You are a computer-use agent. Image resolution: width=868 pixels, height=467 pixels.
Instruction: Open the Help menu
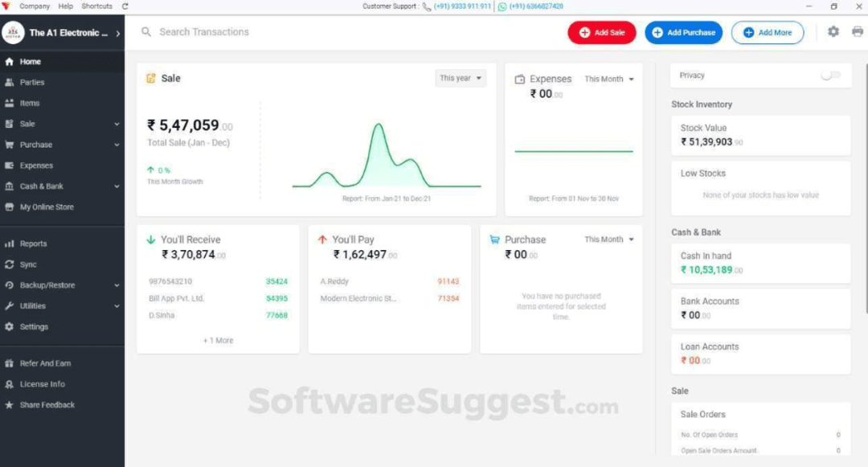pos(64,6)
